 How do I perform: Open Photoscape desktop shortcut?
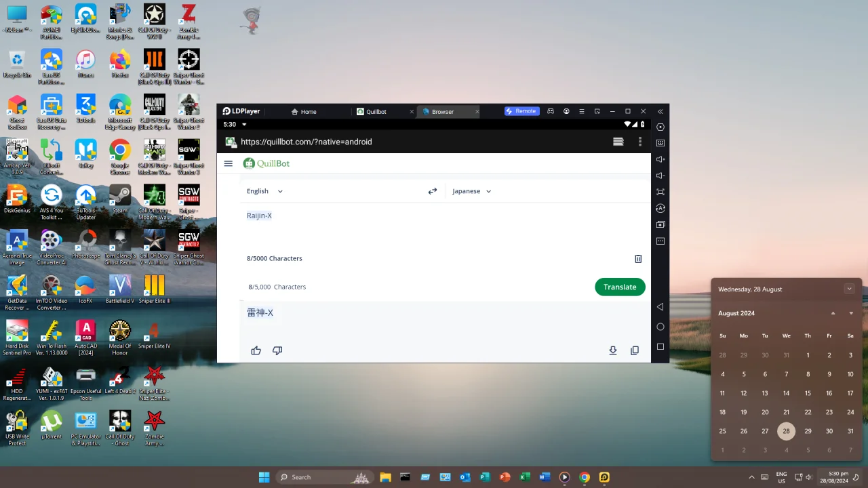[86, 244]
